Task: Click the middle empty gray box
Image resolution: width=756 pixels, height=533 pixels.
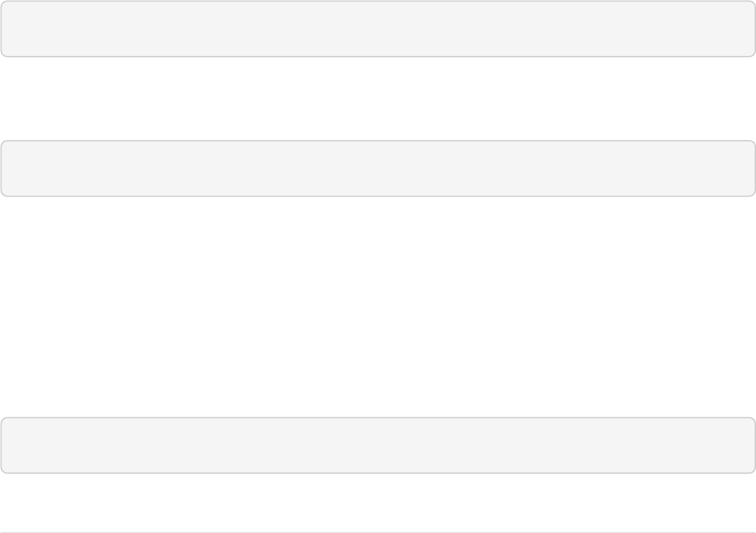Action: coord(378,169)
